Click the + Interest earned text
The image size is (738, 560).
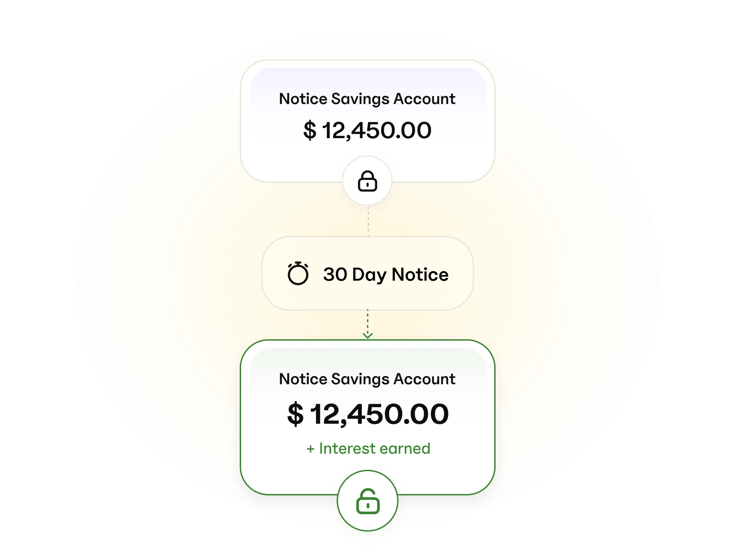[x=368, y=448]
